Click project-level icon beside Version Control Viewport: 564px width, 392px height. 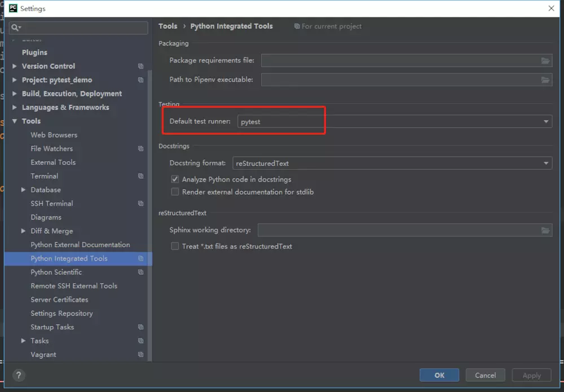(x=141, y=67)
